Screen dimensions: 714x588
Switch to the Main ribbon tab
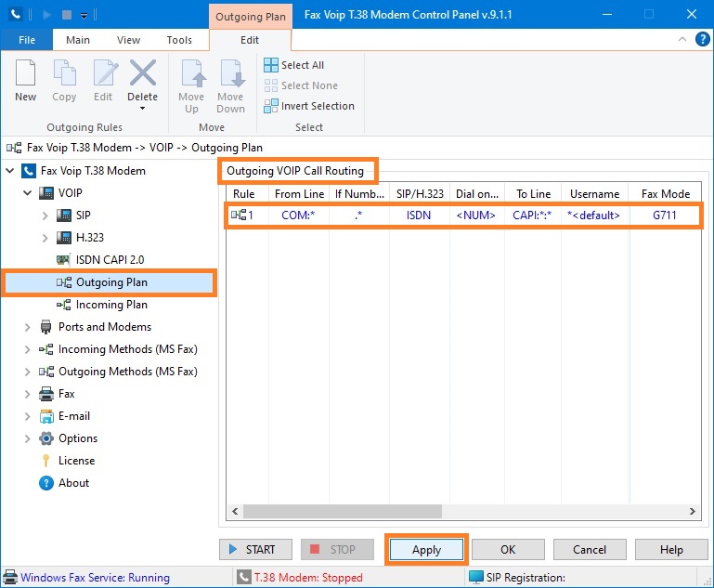(78, 40)
